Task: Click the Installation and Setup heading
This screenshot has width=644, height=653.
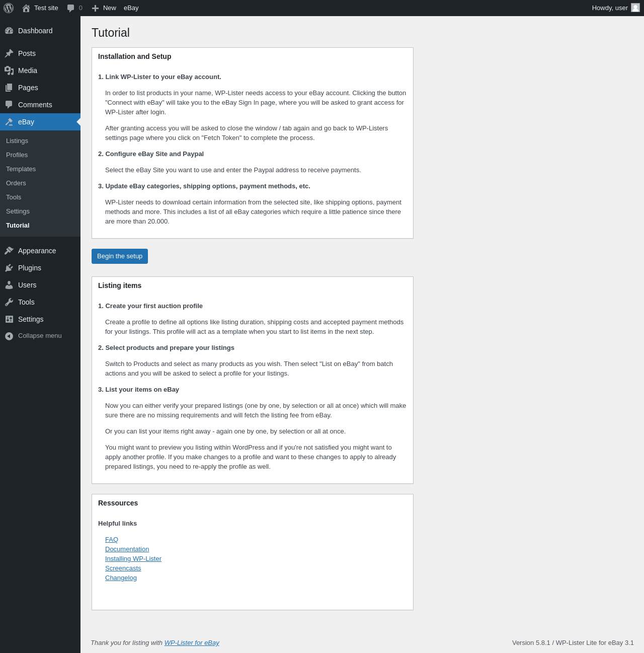Action: pos(134,56)
